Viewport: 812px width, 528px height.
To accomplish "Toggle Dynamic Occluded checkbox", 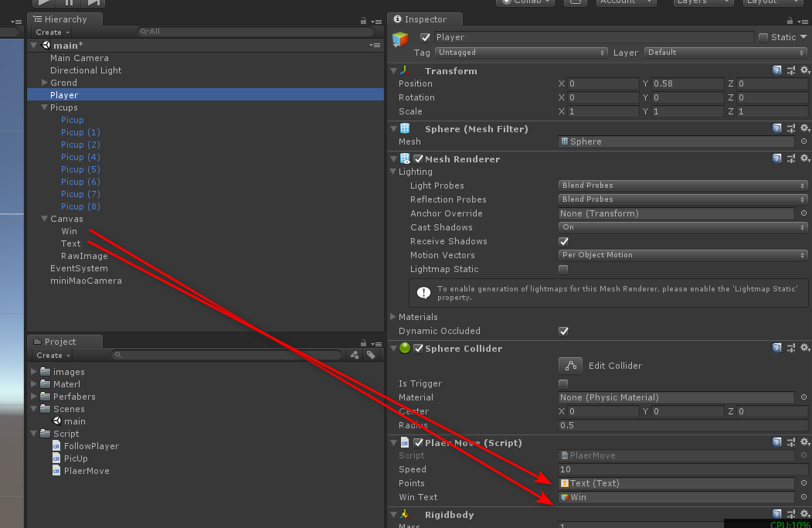I will coord(563,331).
